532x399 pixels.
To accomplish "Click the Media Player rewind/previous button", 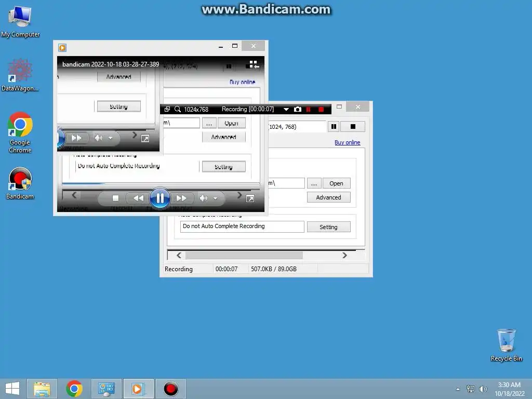I will (x=138, y=198).
